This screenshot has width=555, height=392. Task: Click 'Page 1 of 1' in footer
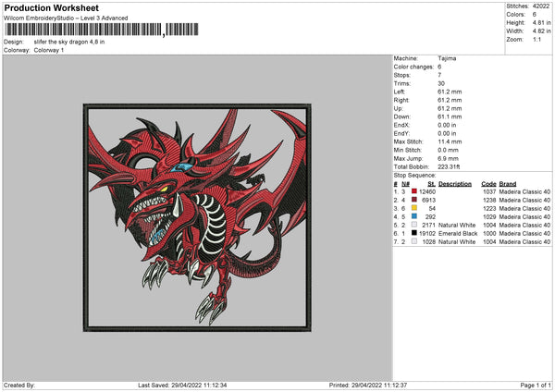[x=536, y=385]
